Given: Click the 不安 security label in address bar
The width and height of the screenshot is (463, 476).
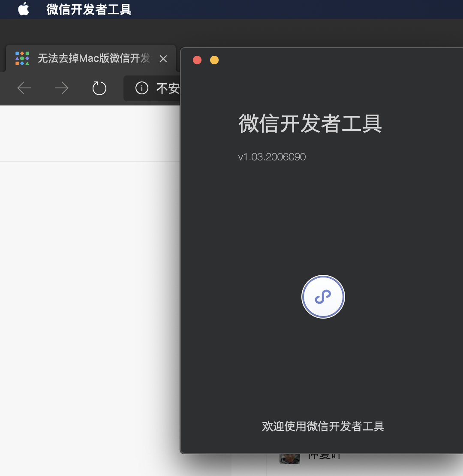Looking at the screenshot, I should (x=168, y=88).
